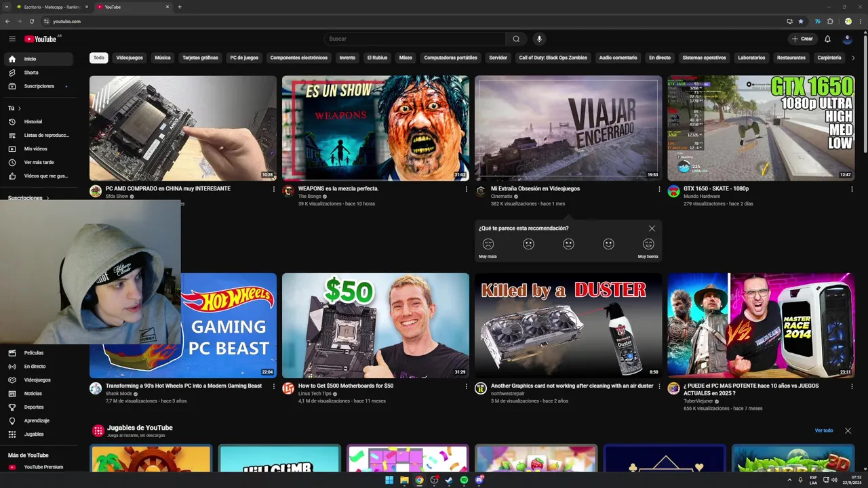Open the Windows Start menu
Viewport: 868px width, 488px height.
tap(389, 480)
